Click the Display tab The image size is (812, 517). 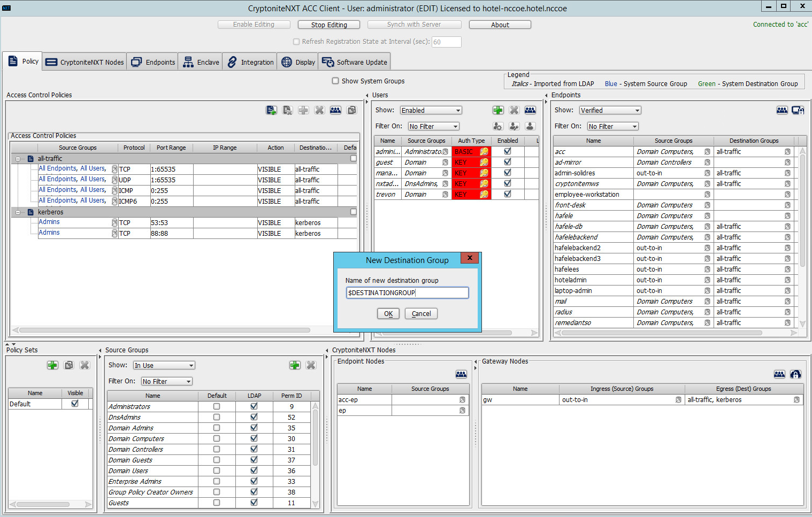298,62
